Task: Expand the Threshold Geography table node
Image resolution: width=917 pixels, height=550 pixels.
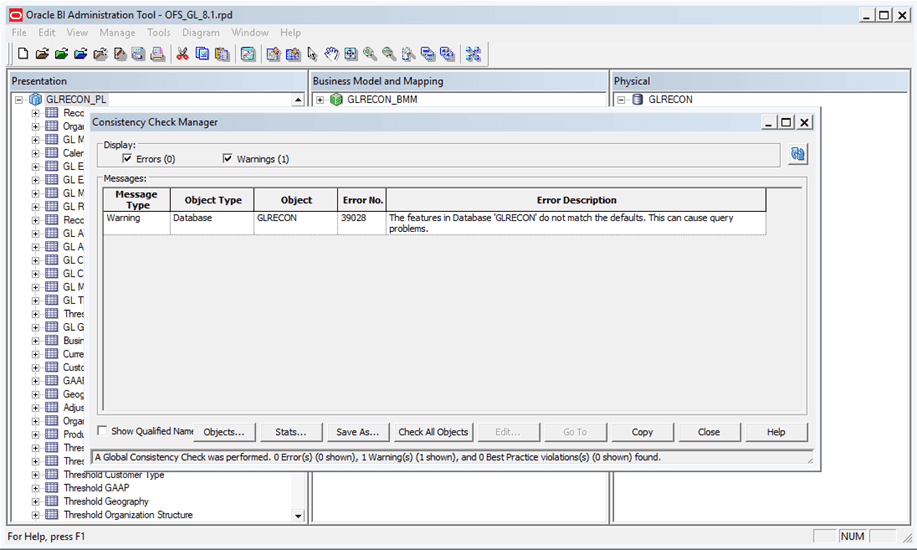Action: click(x=36, y=501)
